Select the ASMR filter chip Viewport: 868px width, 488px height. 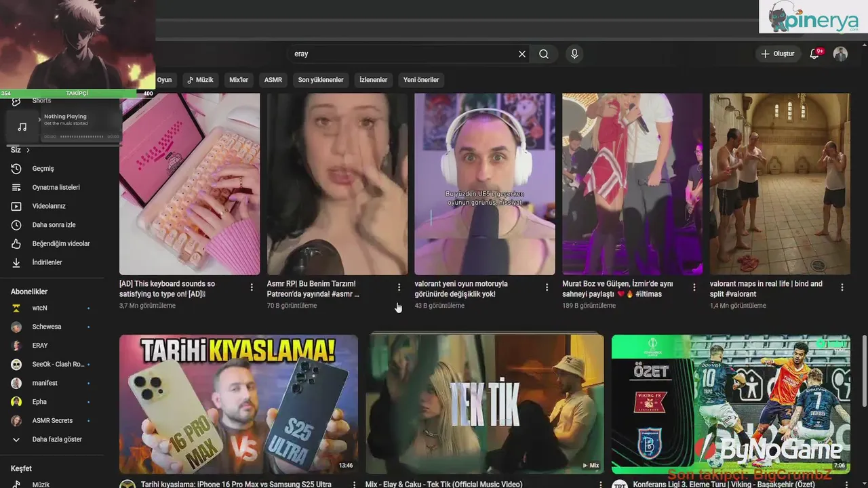273,80
